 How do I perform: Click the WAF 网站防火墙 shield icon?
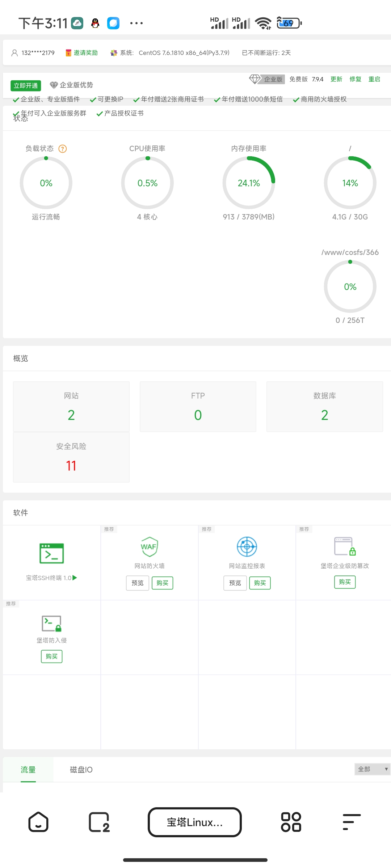click(149, 546)
